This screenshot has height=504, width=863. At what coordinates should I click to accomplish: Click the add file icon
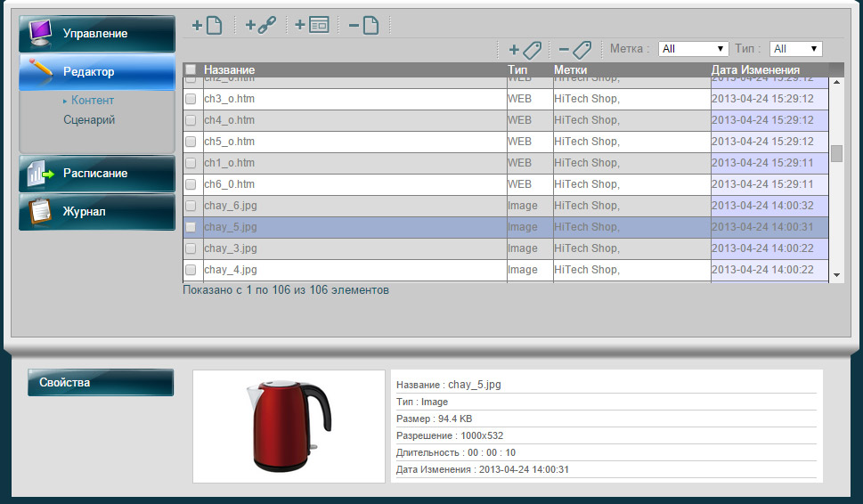pos(207,26)
